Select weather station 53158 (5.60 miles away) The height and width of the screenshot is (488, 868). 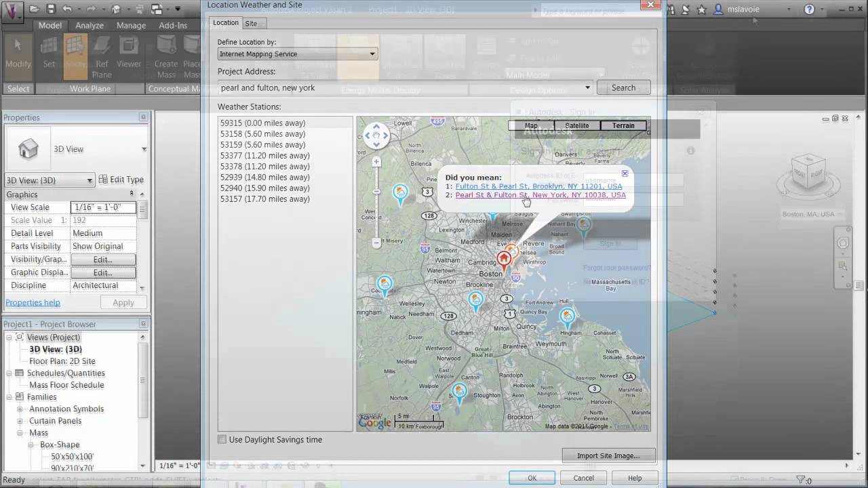click(x=262, y=134)
